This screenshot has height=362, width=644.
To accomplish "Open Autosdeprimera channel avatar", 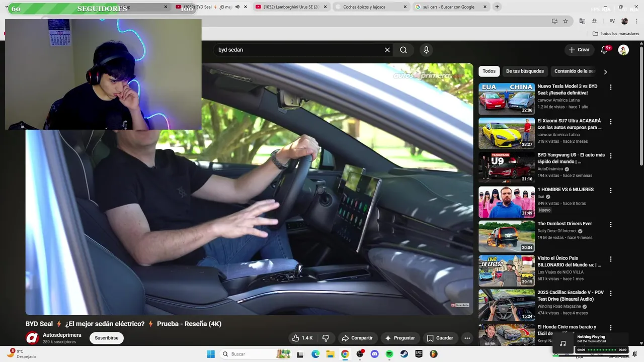I will coord(32,338).
